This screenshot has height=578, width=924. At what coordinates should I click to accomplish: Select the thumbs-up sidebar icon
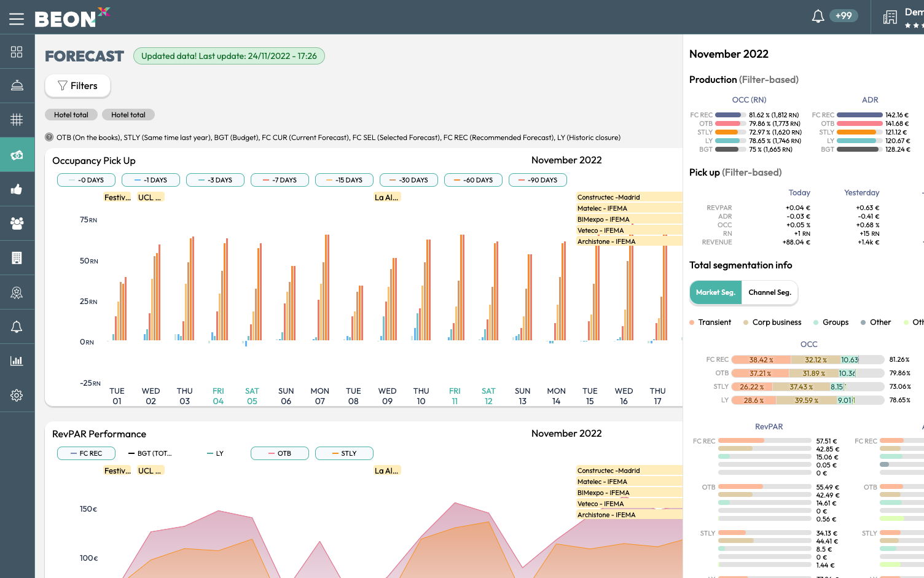[x=17, y=189]
